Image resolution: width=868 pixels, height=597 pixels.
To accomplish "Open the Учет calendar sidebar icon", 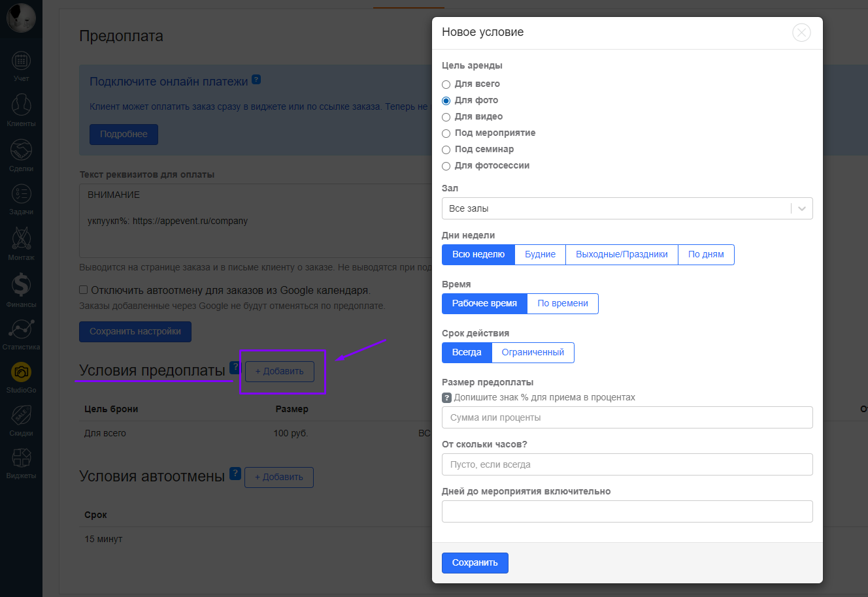I will click(21, 61).
